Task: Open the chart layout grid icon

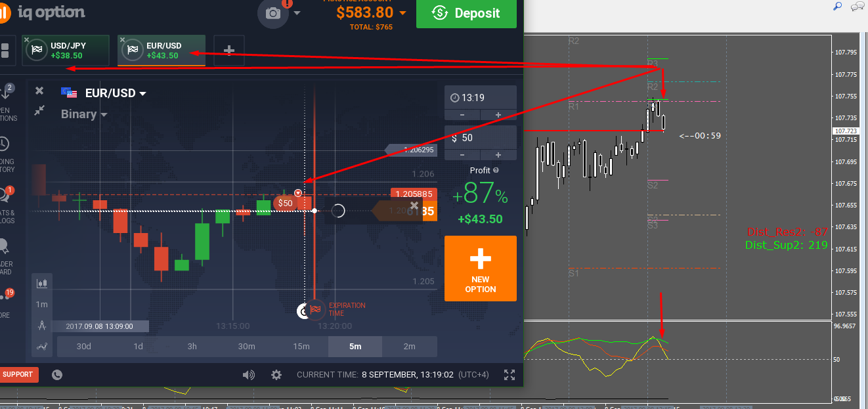Action: [x=5, y=51]
